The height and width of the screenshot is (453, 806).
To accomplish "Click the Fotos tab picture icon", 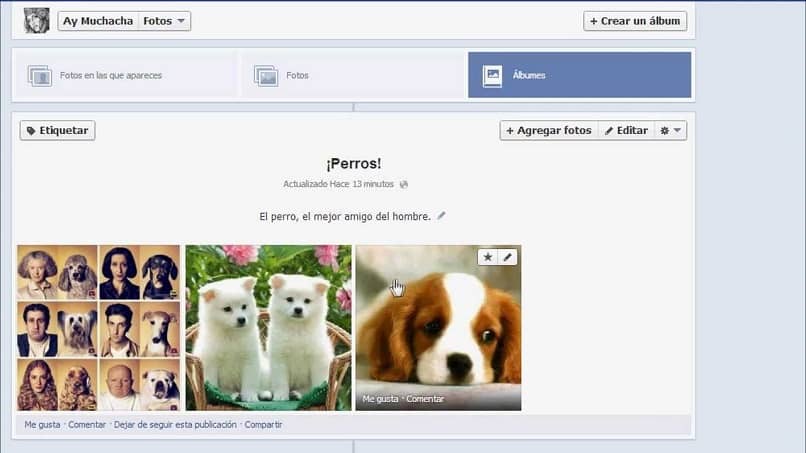I will click(266, 76).
